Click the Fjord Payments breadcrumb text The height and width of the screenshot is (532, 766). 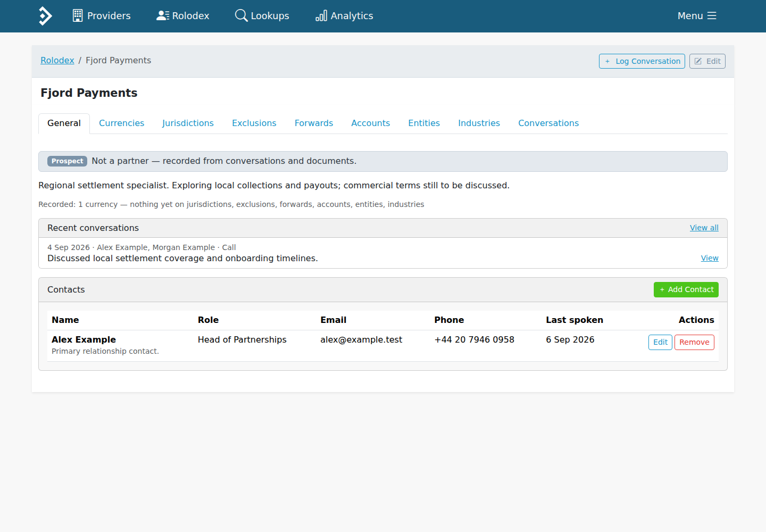[118, 61]
